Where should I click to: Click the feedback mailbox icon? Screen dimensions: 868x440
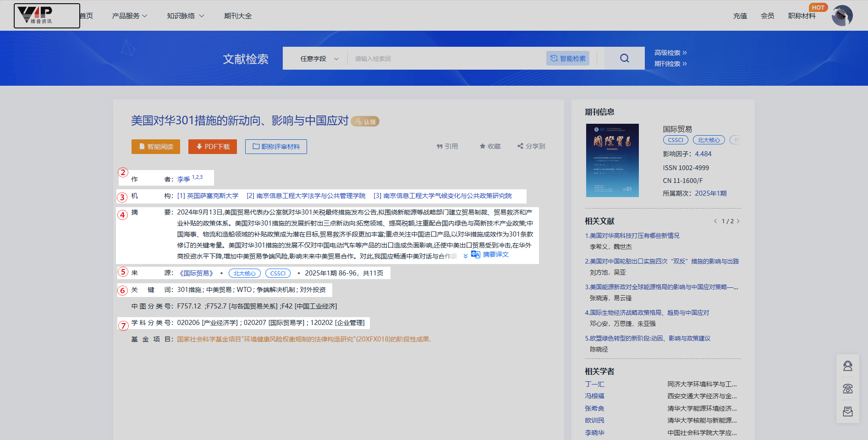[848, 412]
